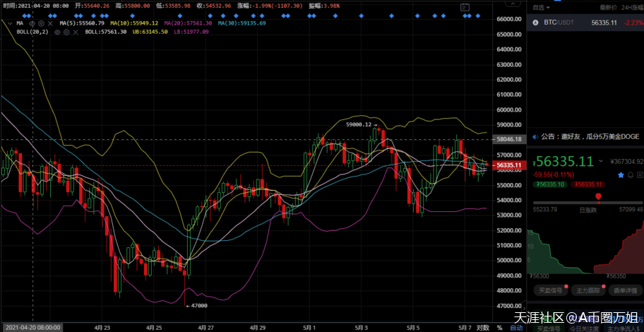Open the 买卖信号 button

pos(551,290)
